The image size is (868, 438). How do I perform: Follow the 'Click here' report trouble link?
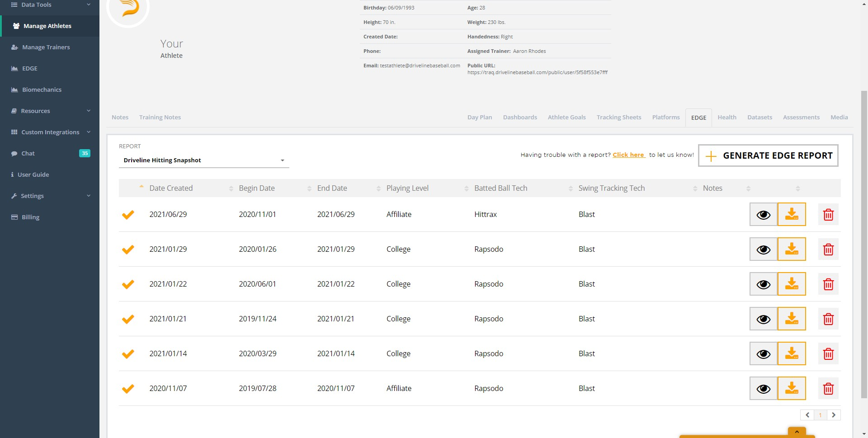(x=628, y=155)
